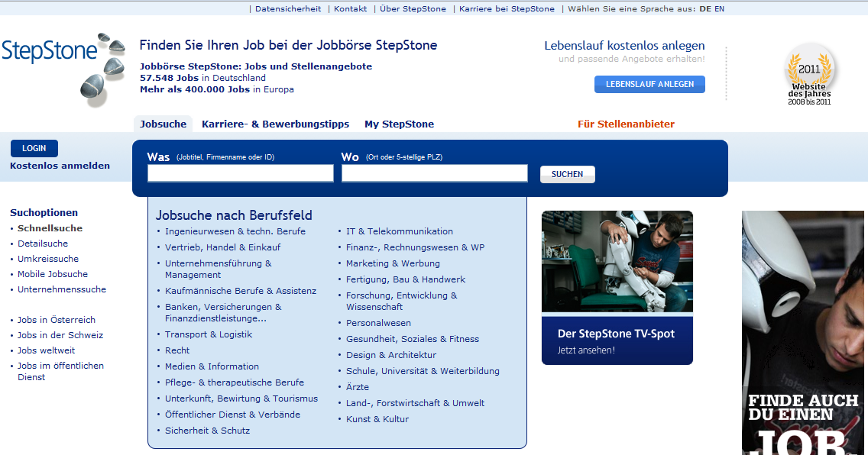Browse Fertigung, Bau & Handwerk jobs
This screenshot has width=868, height=455.
click(406, 279)
